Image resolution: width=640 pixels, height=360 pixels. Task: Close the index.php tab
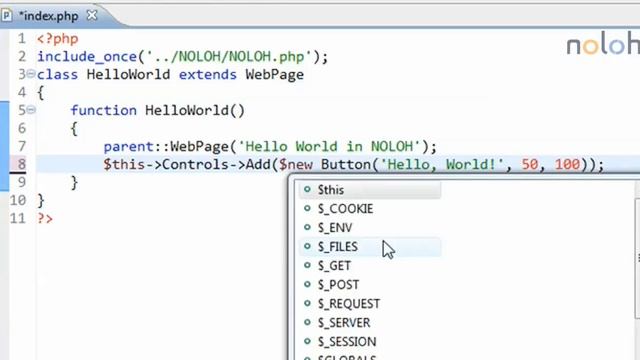point(92,16)
